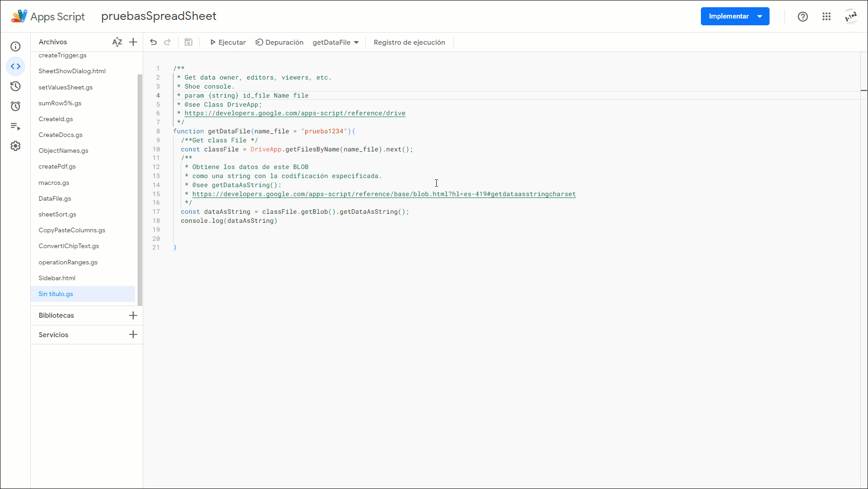Open the help question mark icon
Viewport: 868px width, 489px height.
pyautogui.click(x=803, y=16)
